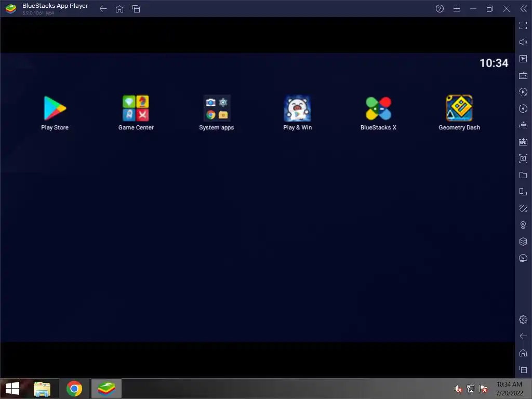The width and height of the screenshot is (532, 399).
Task: Click the network tray icon
Action: pyautogui.click(x=471, y=389)
